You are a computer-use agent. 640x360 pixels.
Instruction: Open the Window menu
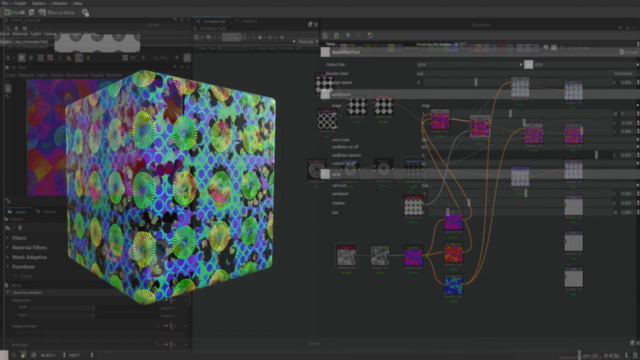click(60, 3)
